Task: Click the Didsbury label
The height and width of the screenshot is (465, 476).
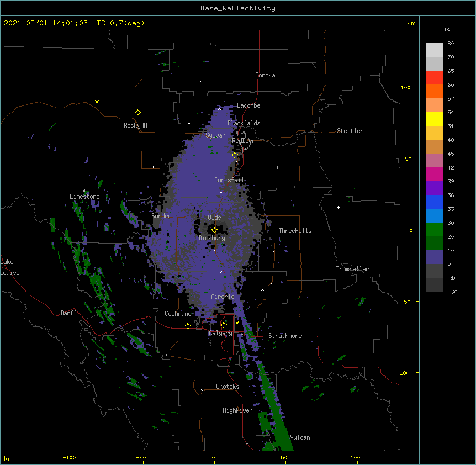Action: 211,238
